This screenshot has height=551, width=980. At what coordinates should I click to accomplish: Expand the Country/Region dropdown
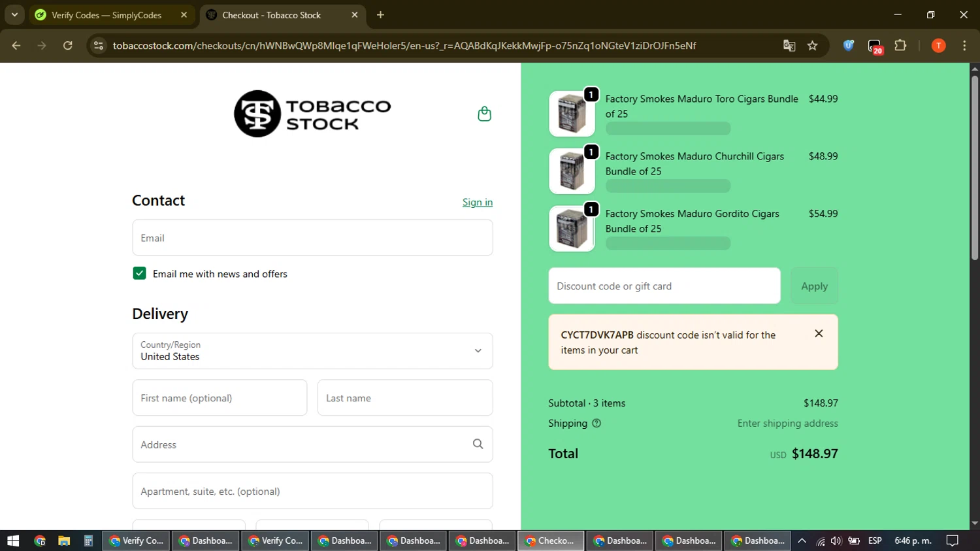tap(312, 351)
